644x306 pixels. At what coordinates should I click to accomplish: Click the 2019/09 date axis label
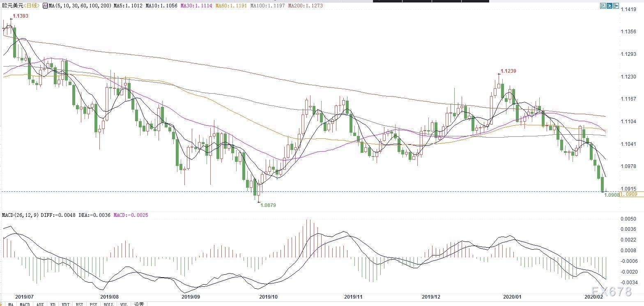coord(191,297)
